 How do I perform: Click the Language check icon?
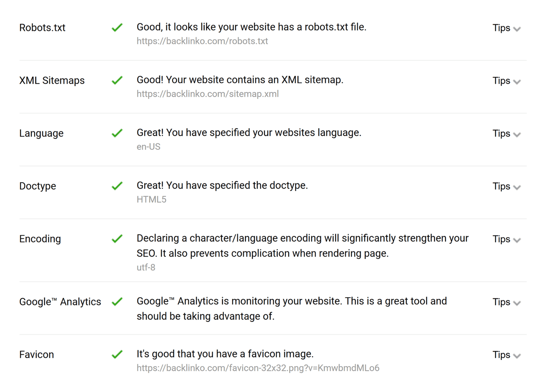pos(117,133)
